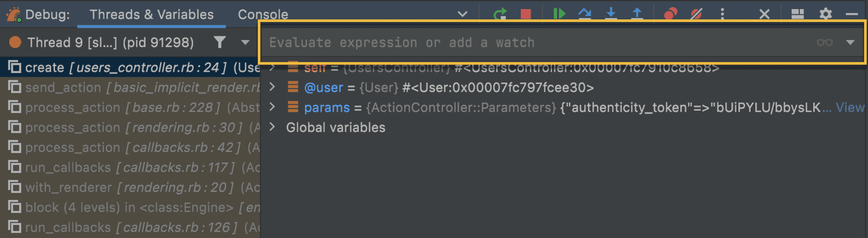Open the gear settings menu
Viewport: 868px width, 238px height.
pyautogui.click(x=825, y=14)
